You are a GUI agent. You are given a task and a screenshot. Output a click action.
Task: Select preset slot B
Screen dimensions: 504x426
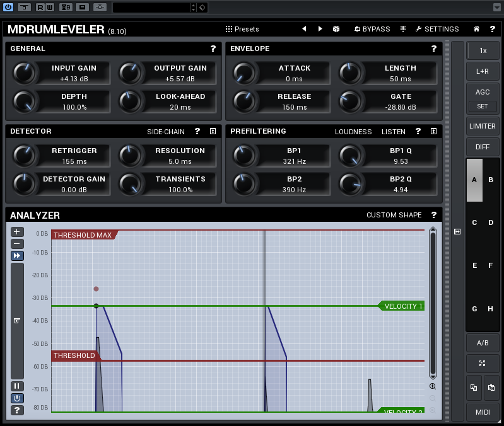(491, 180)
